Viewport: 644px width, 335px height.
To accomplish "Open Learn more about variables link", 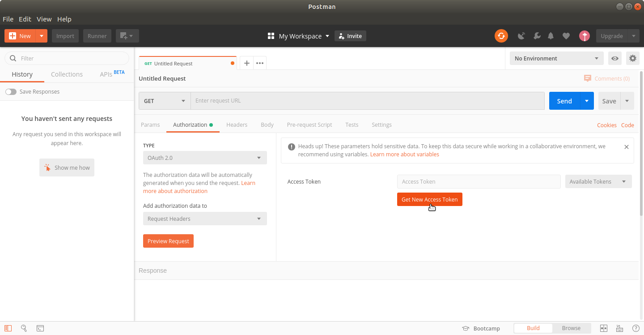I will 404,155.
